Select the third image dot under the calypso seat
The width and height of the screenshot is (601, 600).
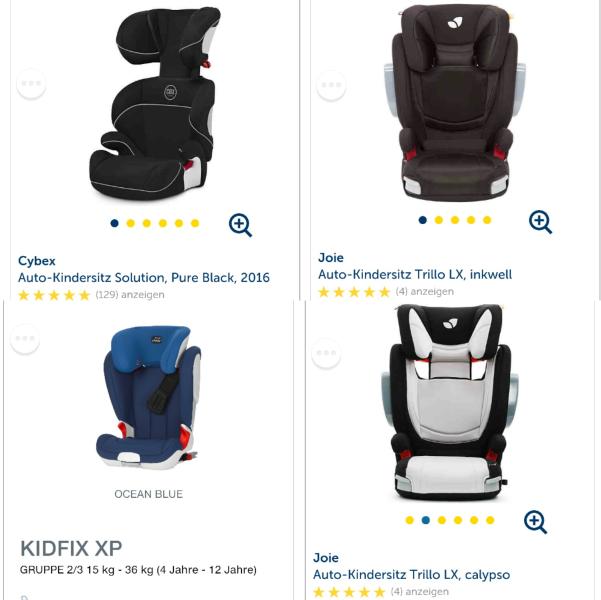tap(442, 520)
